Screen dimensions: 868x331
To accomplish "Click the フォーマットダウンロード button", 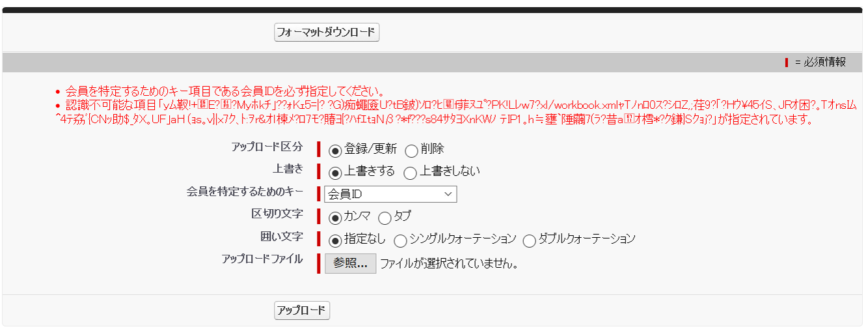I will [x=327, y=32].
